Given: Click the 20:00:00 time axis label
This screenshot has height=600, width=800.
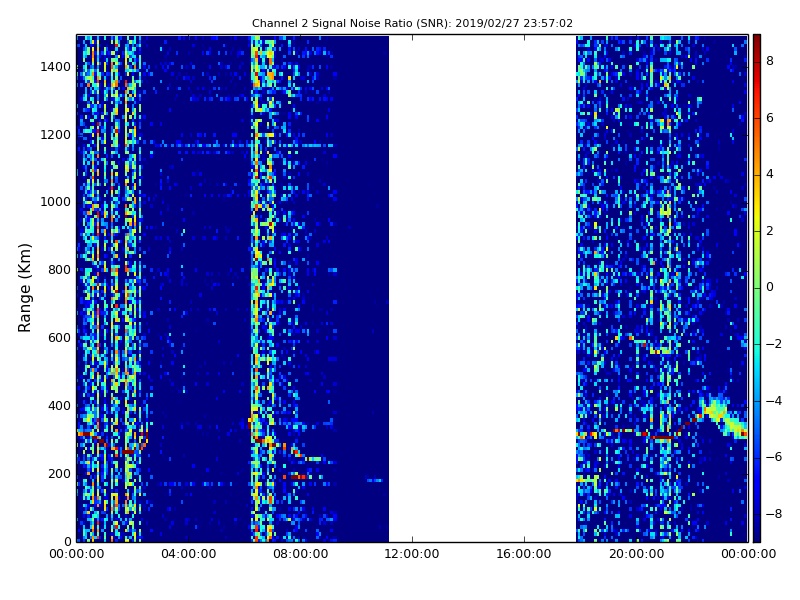Looking at the screenshot, I should pos(636,554).
